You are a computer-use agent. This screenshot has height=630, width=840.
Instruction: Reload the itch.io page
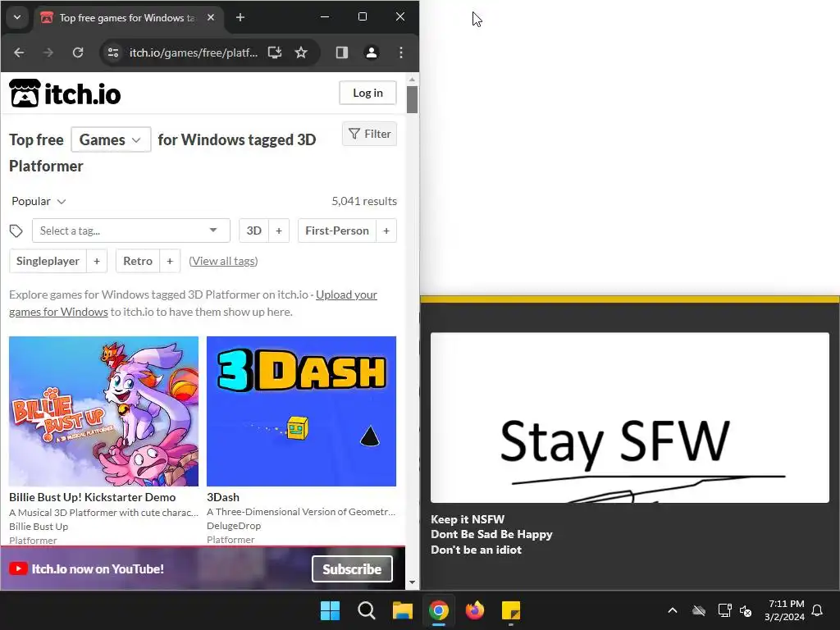tap(78, 52)
